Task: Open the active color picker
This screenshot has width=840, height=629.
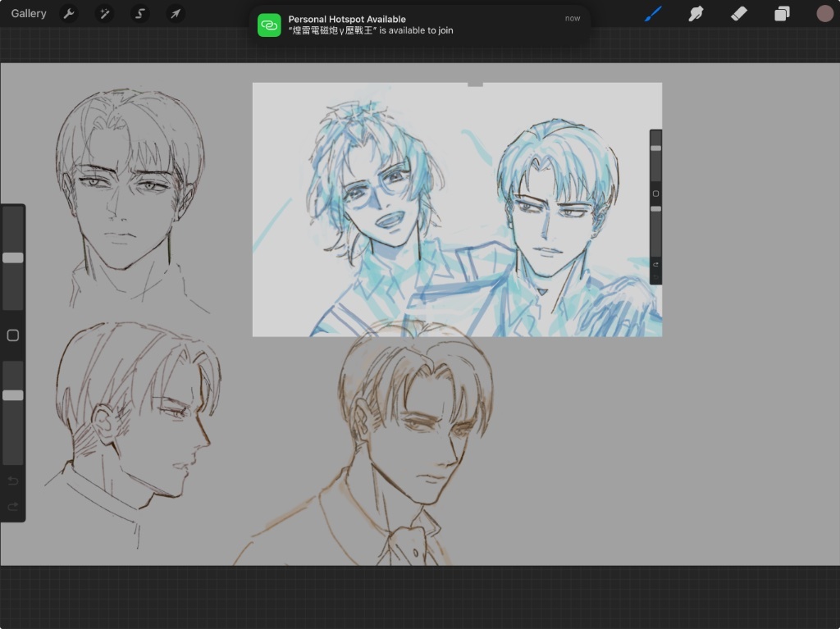Action: (825, 13)
